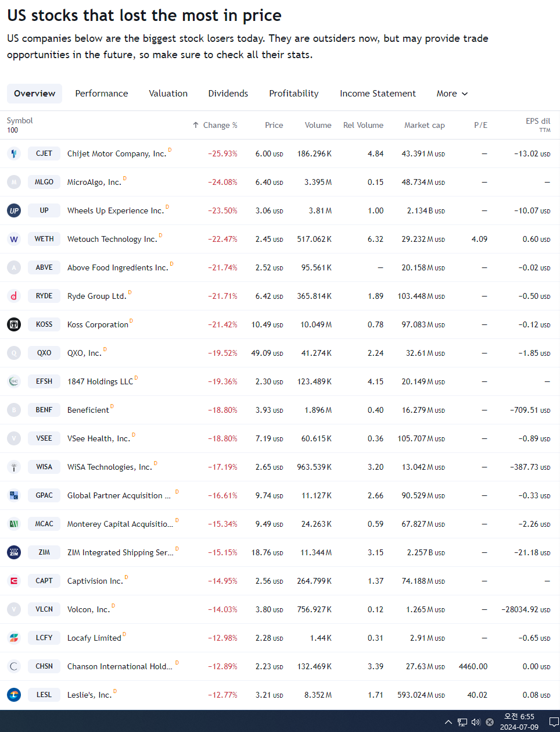This screenshot has height=732, width=560.
Task: Open the MLGO ticker link
Action: [x=44, y=182]
